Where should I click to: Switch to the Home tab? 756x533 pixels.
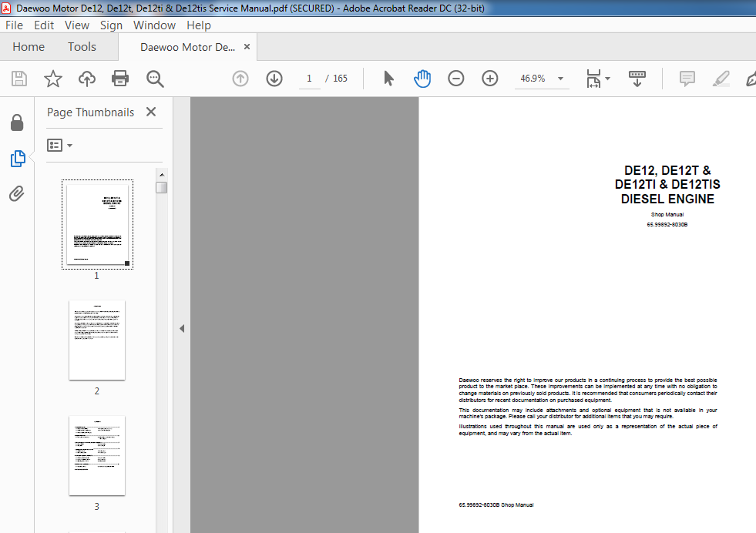[x=29, y=47]
